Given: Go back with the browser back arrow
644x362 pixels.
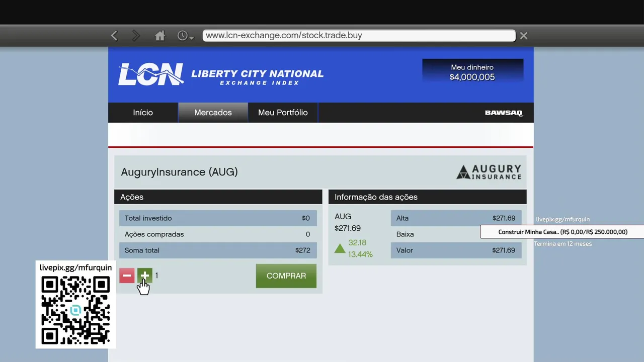Looking at the screenshot, I should pos(114,36).
